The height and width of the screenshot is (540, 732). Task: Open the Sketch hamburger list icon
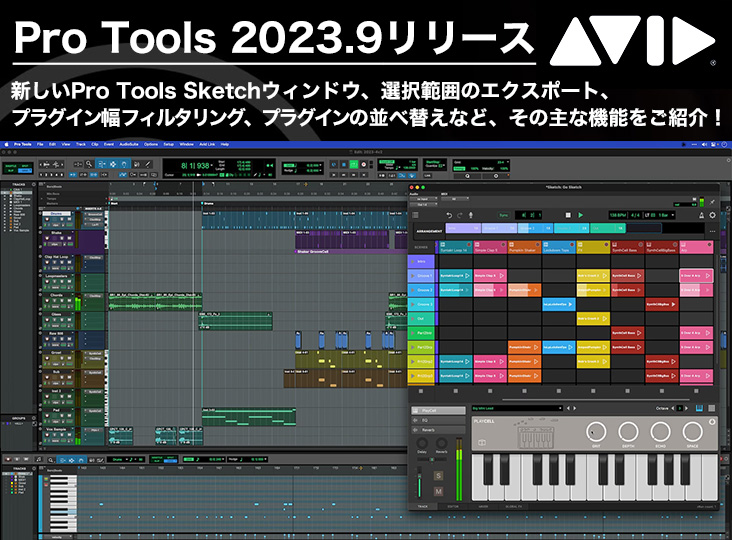[415, 215]
